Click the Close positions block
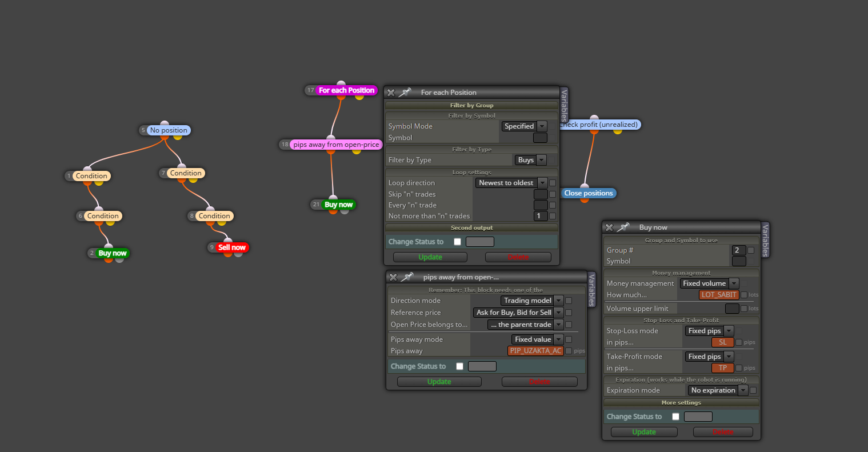This screenshot has height=452, width=868. (589, 193)
